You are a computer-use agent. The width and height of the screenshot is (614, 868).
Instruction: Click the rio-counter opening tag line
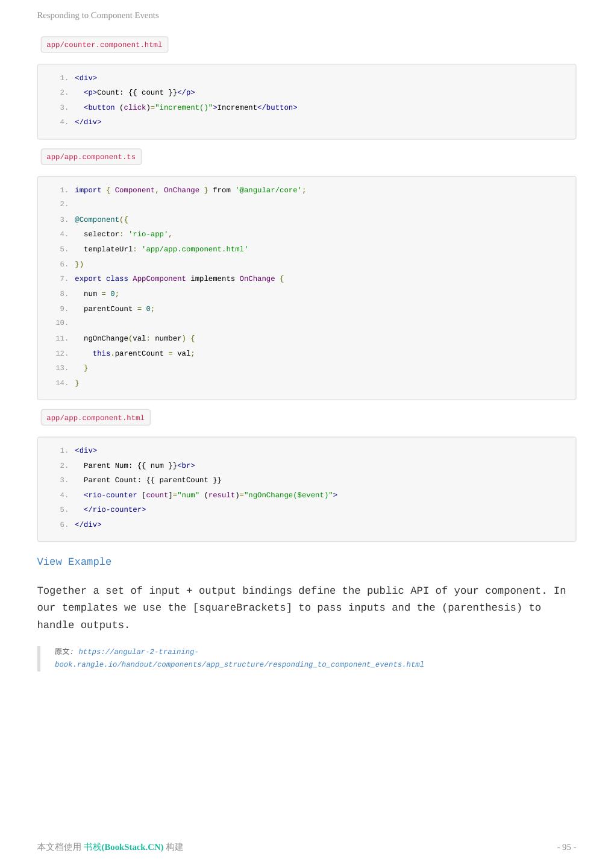pyautogui.click(x=210, y=495)
